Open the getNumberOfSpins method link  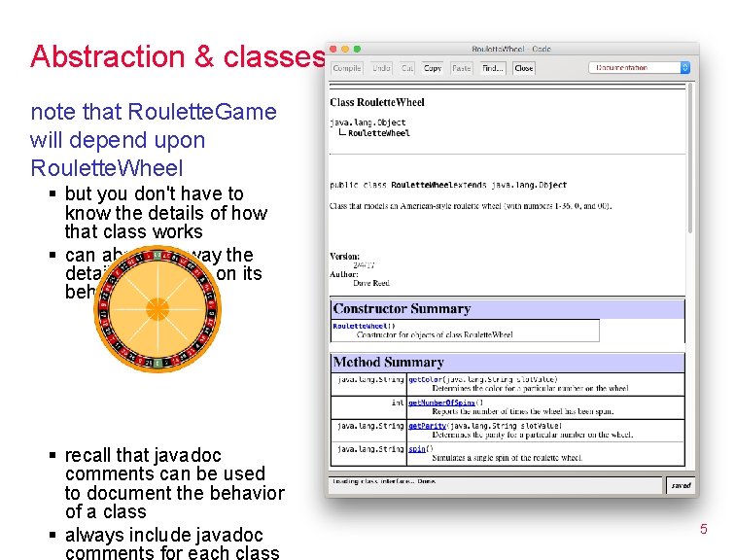(x=441, y=402)
